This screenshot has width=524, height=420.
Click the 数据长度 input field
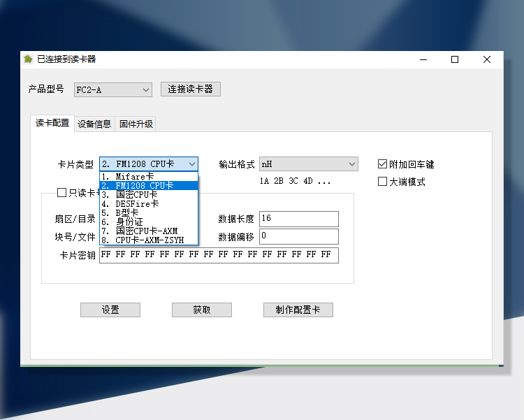click(x=299, y=219)
